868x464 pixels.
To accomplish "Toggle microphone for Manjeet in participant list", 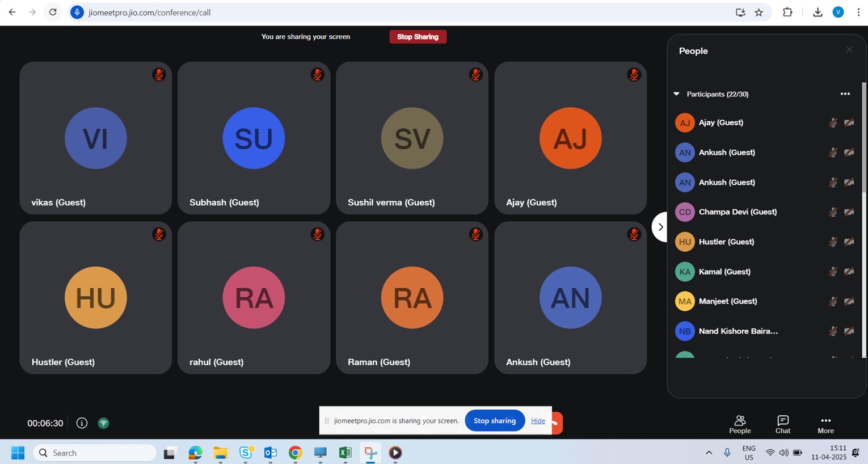I will pyautogui.click(x=832, y=301).
